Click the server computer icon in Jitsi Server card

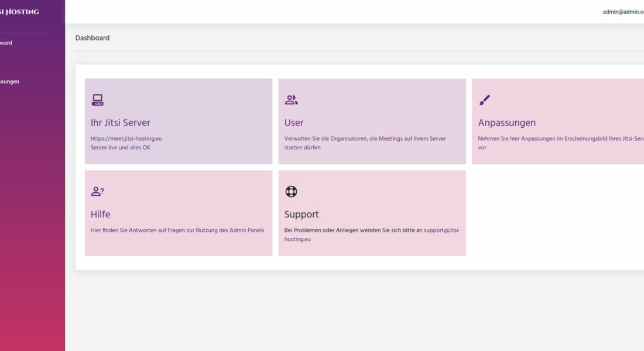coord(97,100)
